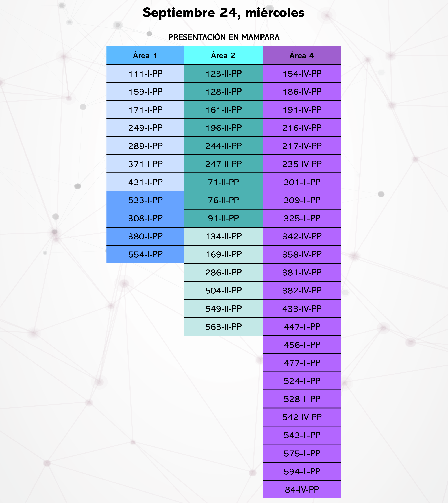This screenshot has width=448, height=503.
Task: Click the Área 4 column header
Action: click(302, 55)
